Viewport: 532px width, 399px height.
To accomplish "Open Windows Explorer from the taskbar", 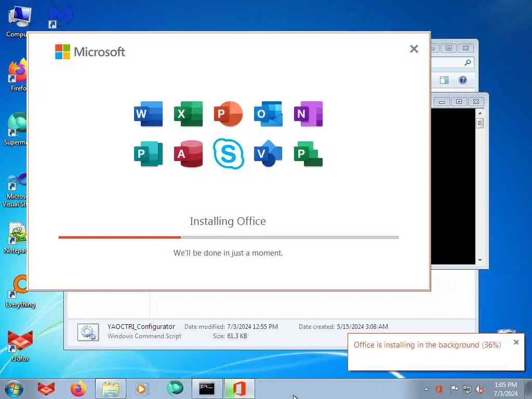I will click(111, 389).
